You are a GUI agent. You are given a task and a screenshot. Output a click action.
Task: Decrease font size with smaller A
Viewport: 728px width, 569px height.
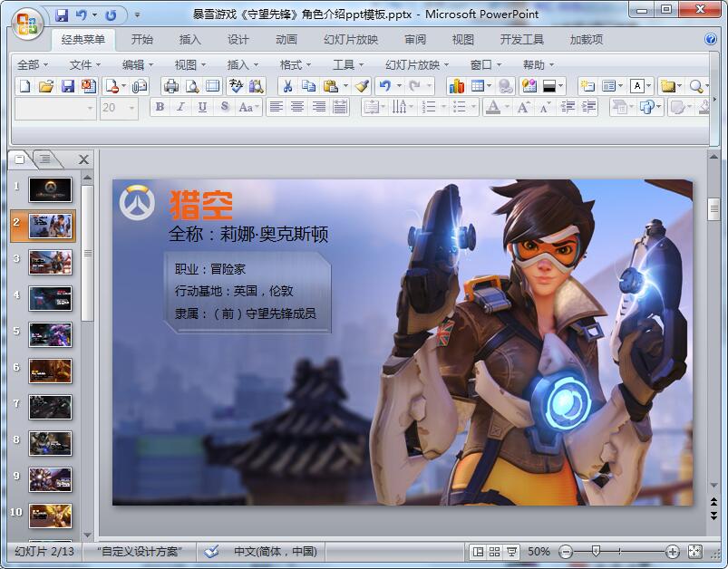click(545, 107)
